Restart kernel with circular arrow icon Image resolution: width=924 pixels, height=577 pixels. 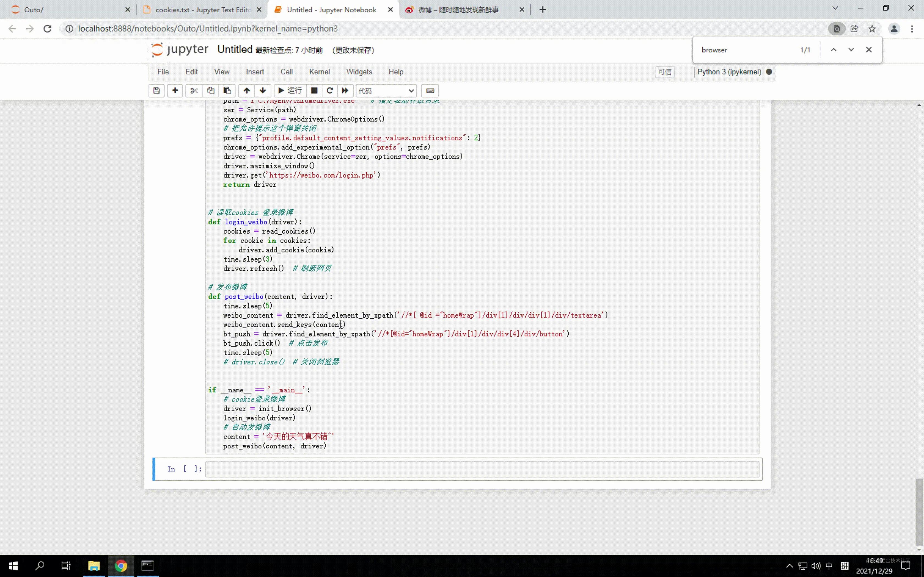coord(330,90)
